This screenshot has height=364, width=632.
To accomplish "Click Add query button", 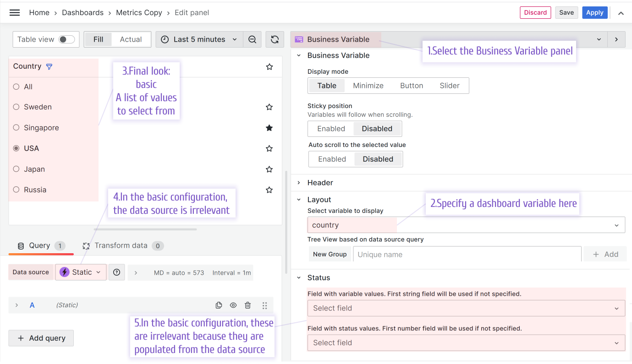I will pyautogui.click(x=41, y=338).
